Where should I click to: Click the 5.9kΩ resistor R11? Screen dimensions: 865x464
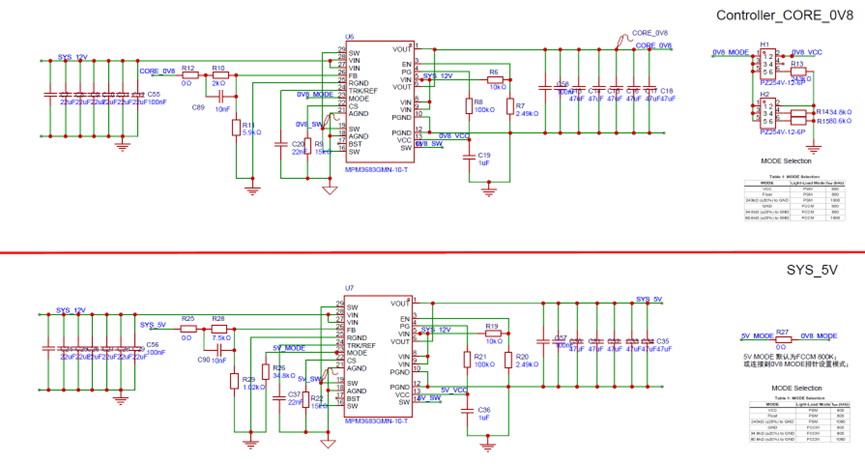pos(236,126)
